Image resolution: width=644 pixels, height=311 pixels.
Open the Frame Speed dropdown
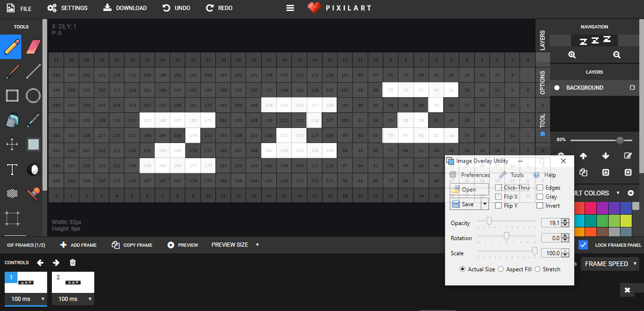click(x=610, y=264)
